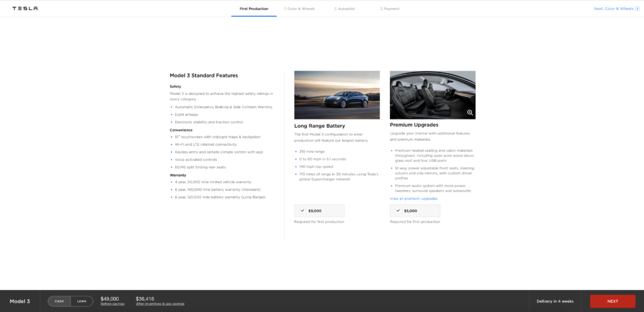
Task: Go to the 2. Autopilot tab
Action: pyautogui.click(x=344, y=9)
